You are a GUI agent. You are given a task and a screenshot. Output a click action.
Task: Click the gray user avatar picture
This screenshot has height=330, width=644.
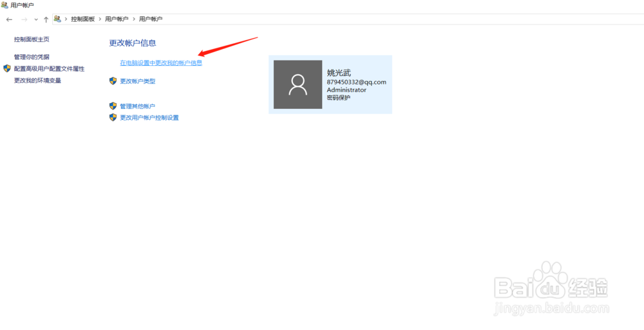(298, 84)
